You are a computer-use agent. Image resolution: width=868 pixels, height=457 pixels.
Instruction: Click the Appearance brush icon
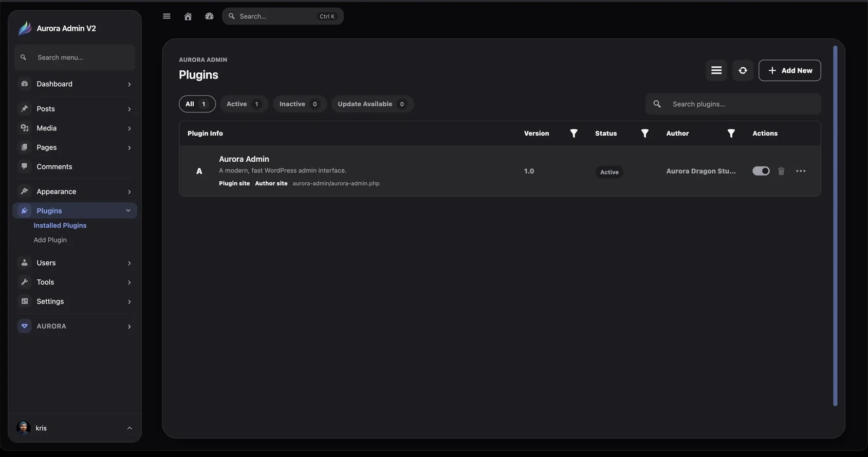(24, 192)
